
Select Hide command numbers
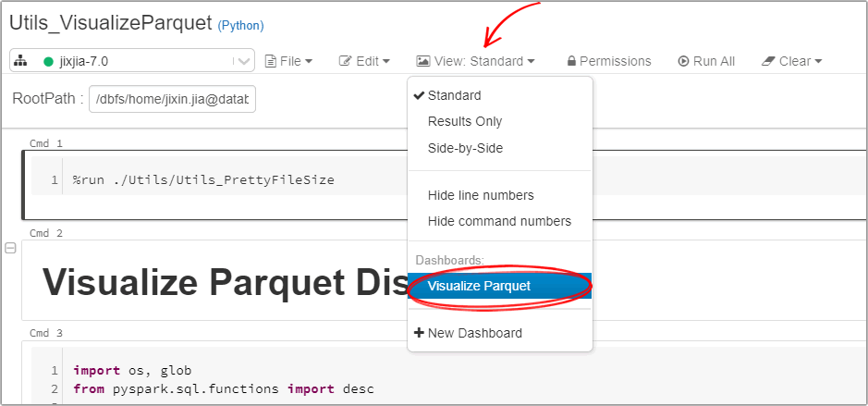[x=500, y=221]
